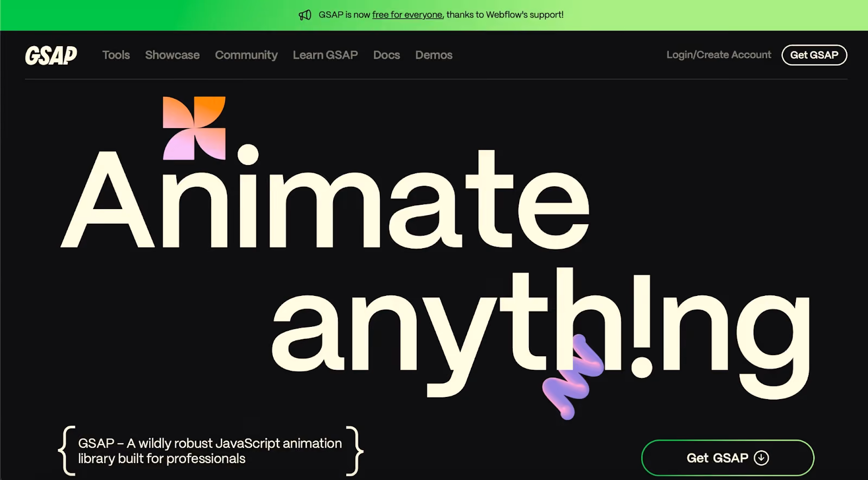Viewport: 868px width, 480px height.
Task: Open the Docs page
Action: tap(387, 55)
